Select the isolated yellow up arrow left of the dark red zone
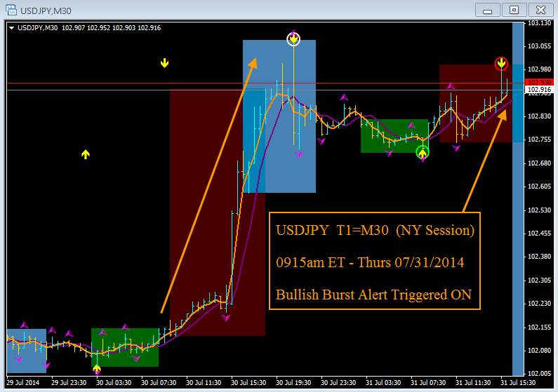The image size is (558, 392). tap(86, 154)
